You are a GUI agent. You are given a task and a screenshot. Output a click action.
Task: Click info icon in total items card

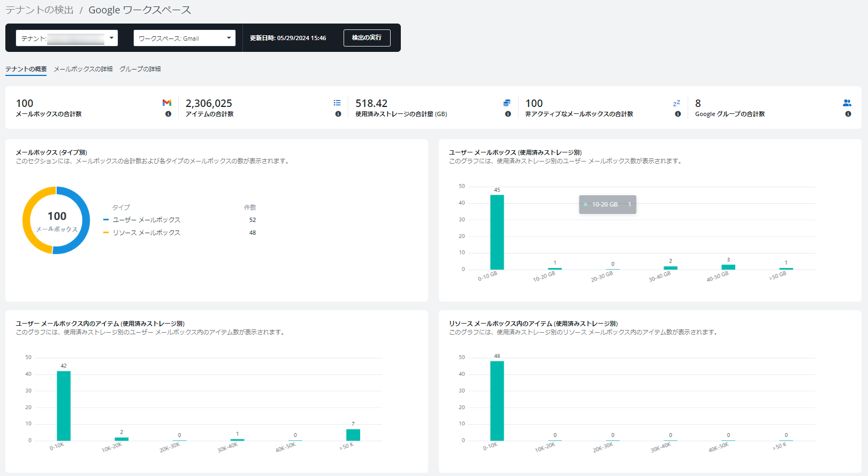pos(338,114)
